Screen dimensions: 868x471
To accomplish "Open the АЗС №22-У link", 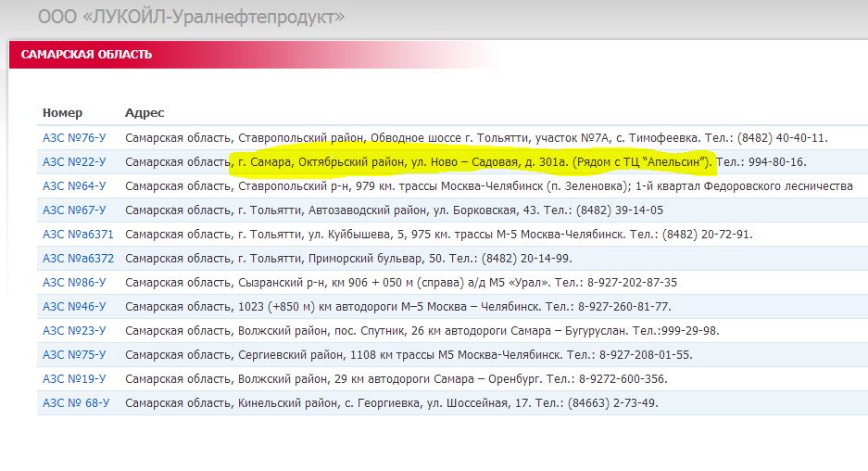I will coord(74,162).
